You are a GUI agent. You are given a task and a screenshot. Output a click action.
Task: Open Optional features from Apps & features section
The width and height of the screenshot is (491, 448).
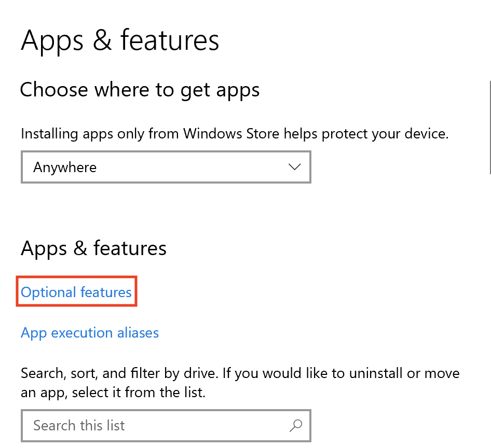coord(76,292)
